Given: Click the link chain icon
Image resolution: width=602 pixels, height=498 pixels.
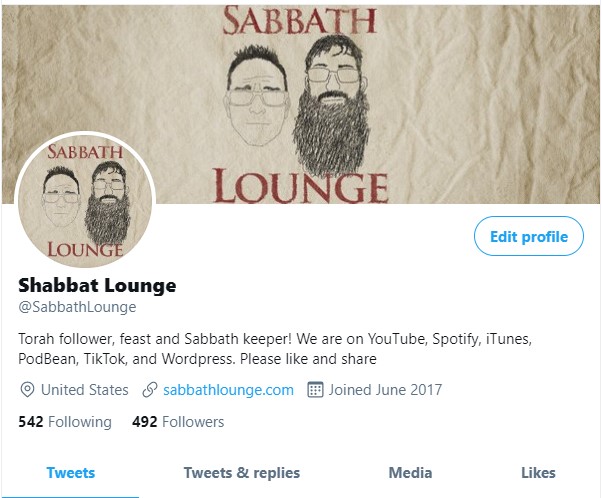Looking at the screenshot, I should (150, 390).
